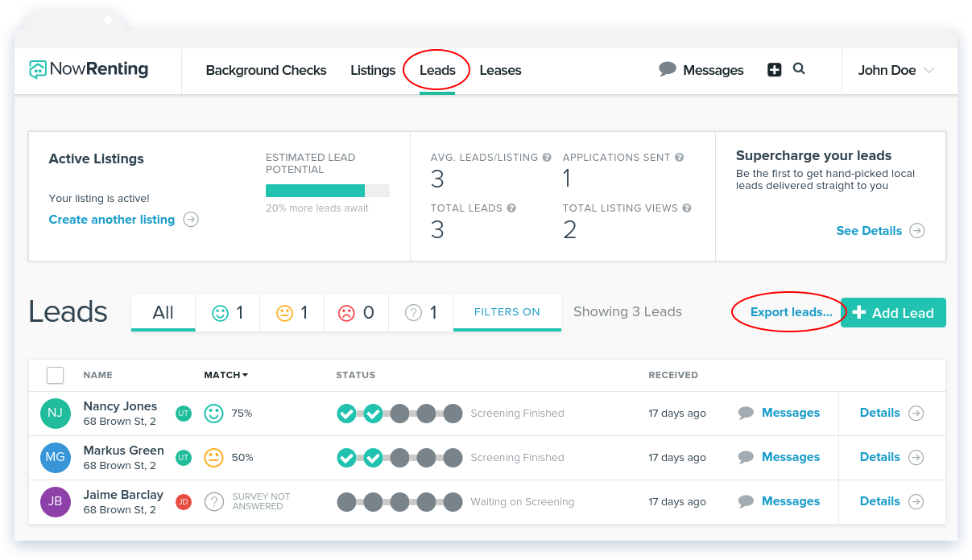Click Status column header
The height and width of the screenshot is (560, 972).
[356, 375]
